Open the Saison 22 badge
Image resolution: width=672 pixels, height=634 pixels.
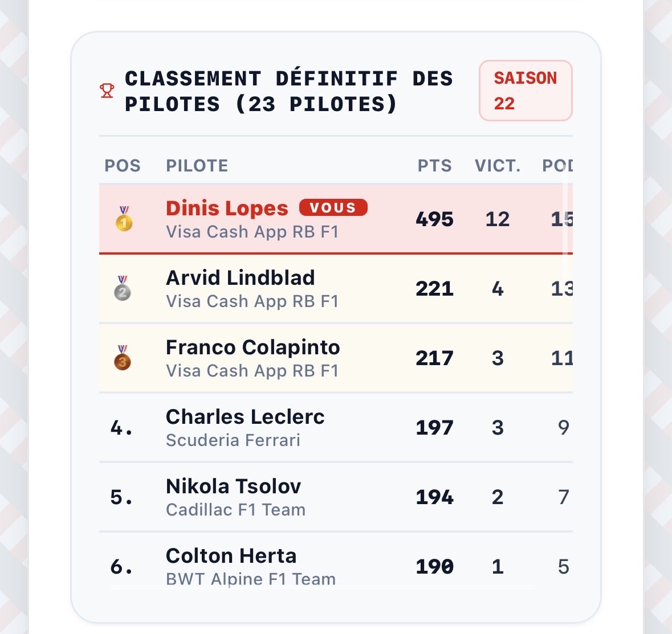pos(526,91)
